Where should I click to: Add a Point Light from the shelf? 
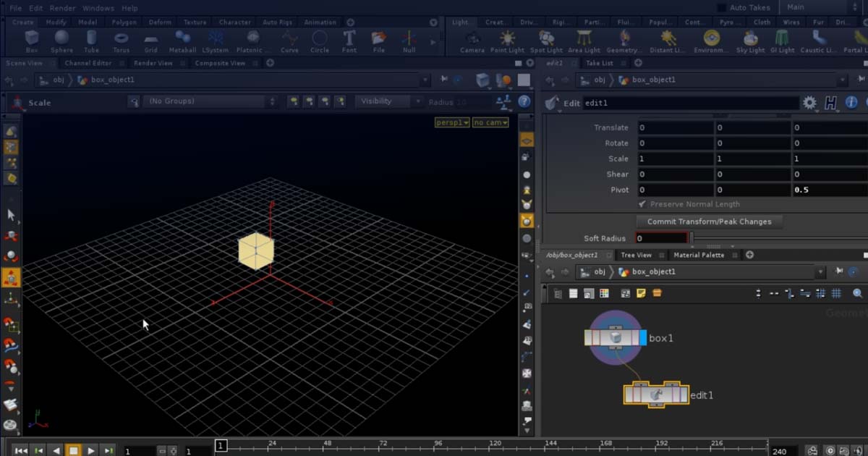508,41
